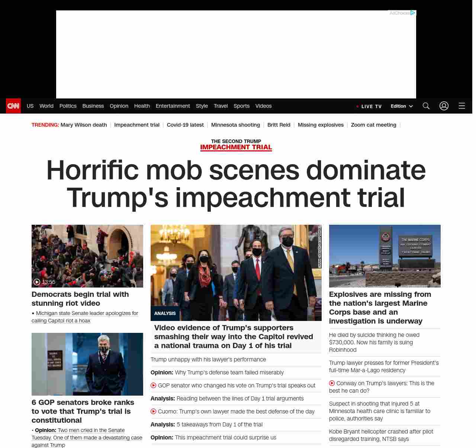
Task: Open the hamburger menu icon
Action: pyautogui.click(x=462, y=106)
